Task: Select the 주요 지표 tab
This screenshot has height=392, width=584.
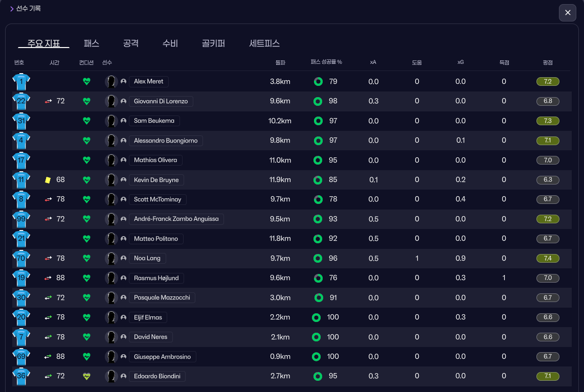Action: [x=43, y=43]
